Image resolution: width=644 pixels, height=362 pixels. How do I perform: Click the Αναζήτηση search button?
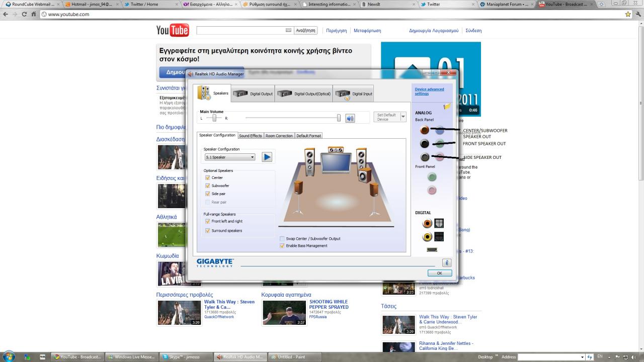(305, 30)
